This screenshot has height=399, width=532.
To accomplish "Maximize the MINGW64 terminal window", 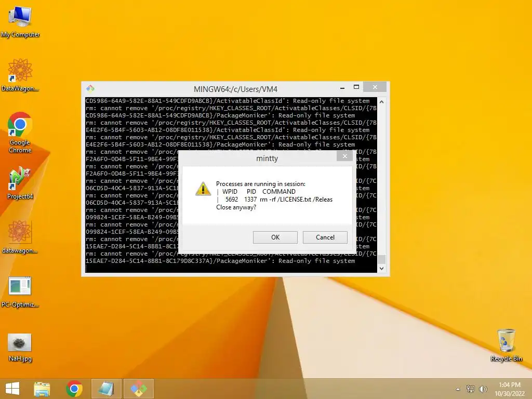I will click(x=356, y=87).
